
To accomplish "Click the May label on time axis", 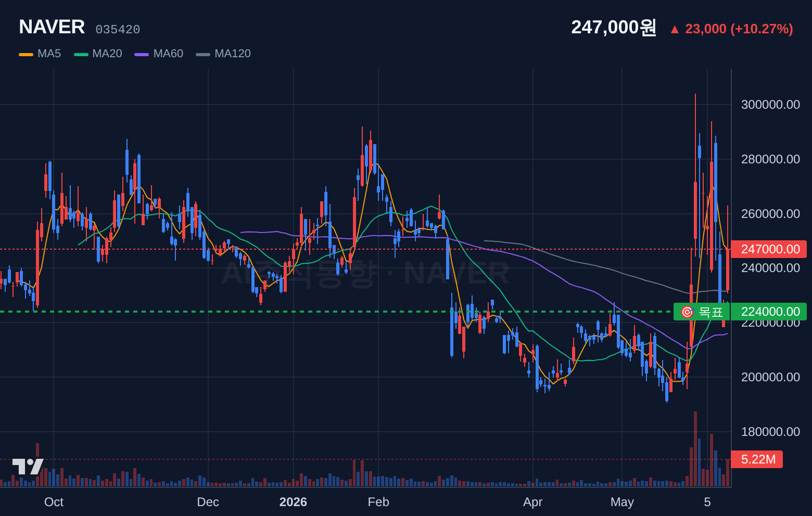I will (622, 502).
